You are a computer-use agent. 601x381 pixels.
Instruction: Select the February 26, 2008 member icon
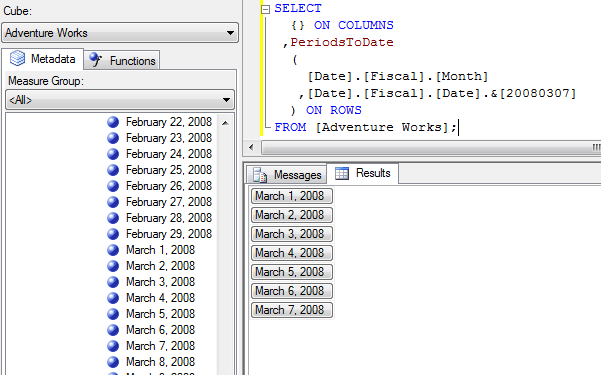113,186
